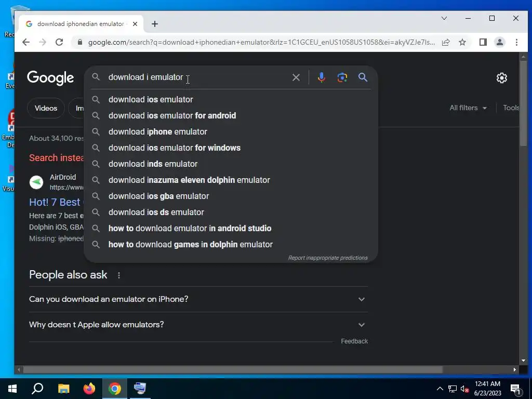Open network status tray icon
The image size is (532, 399).
(x=453, y=389)
